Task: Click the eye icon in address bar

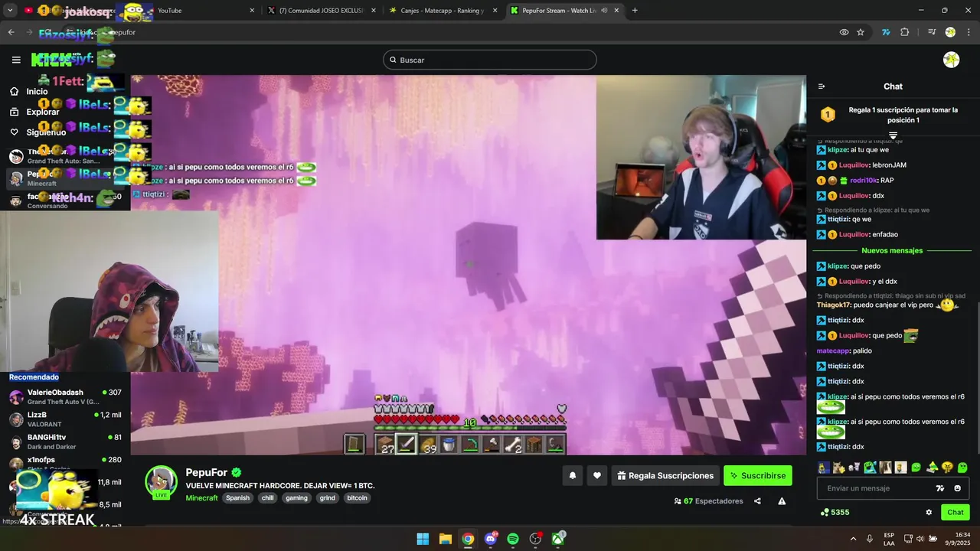Action: click(x=844, y=32)
